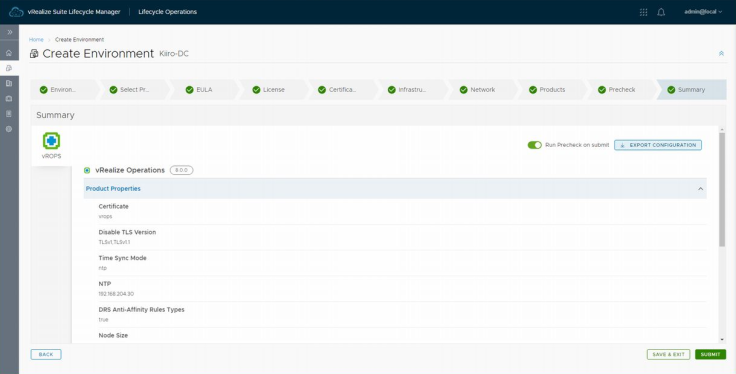This screenshot has height=374, width=736.
Task: Click the green check icon on Precheck step
Action: click(602, 90)
